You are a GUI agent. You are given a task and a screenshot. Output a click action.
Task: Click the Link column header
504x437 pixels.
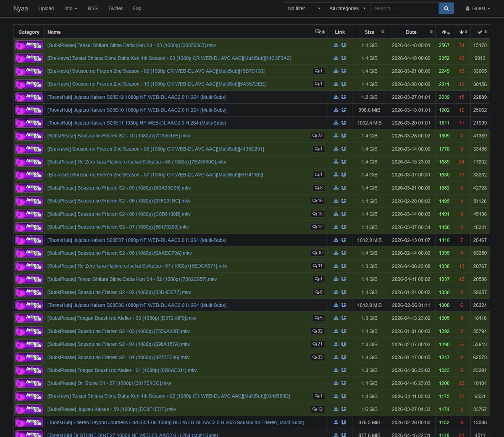[340, 32]
